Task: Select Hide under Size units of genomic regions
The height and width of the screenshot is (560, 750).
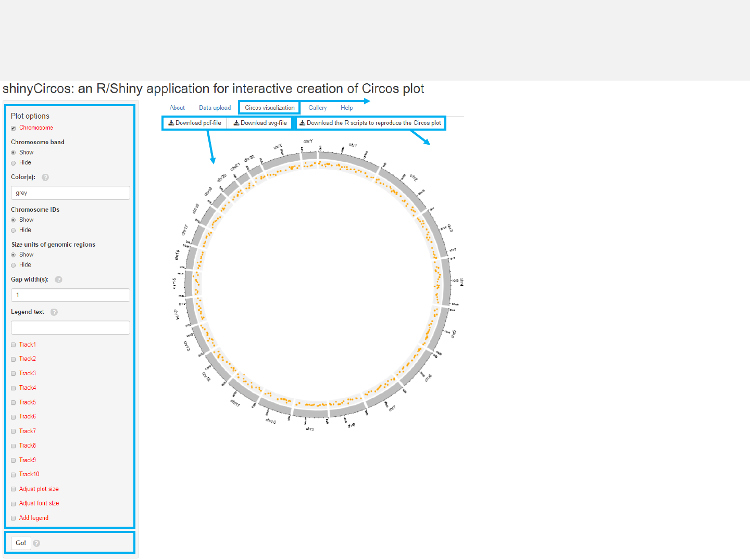Action: [14, 265]
